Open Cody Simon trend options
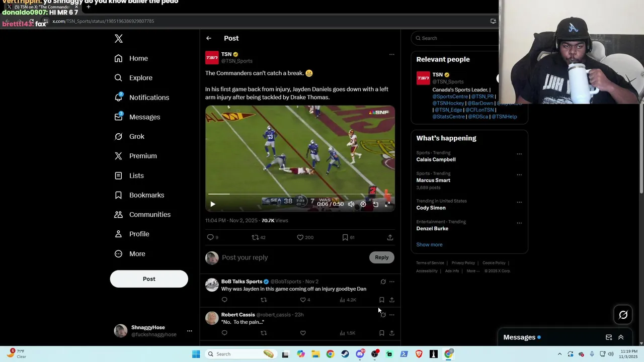 [519, 203]
